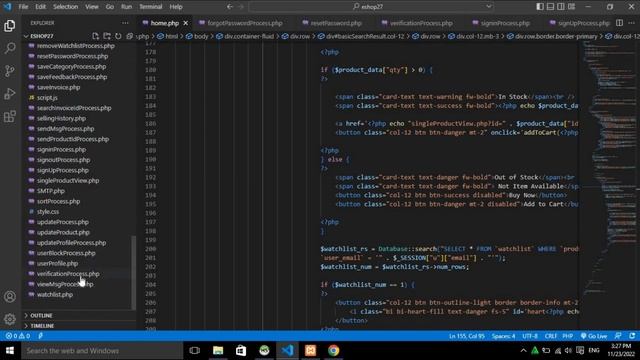Image resolution: width=640 pixels, height=360 pixels.
Task: Refresh the Explorer file list
Action: click(118, 36)
